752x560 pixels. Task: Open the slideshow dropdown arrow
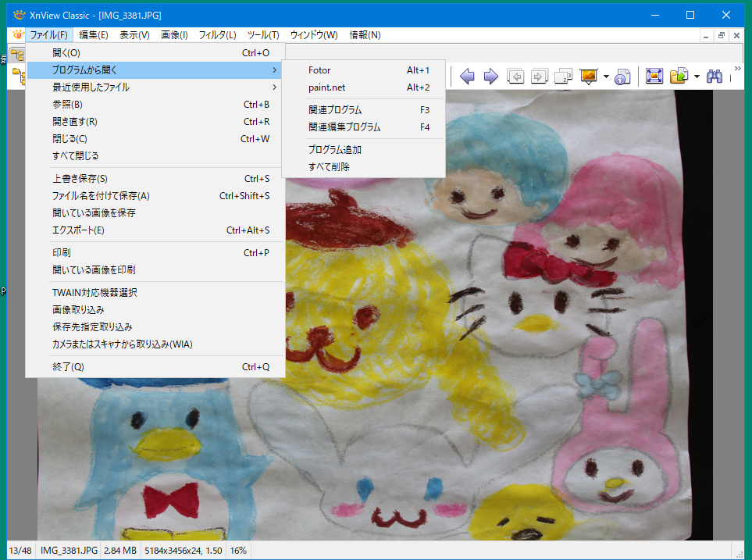pos(606,77)
